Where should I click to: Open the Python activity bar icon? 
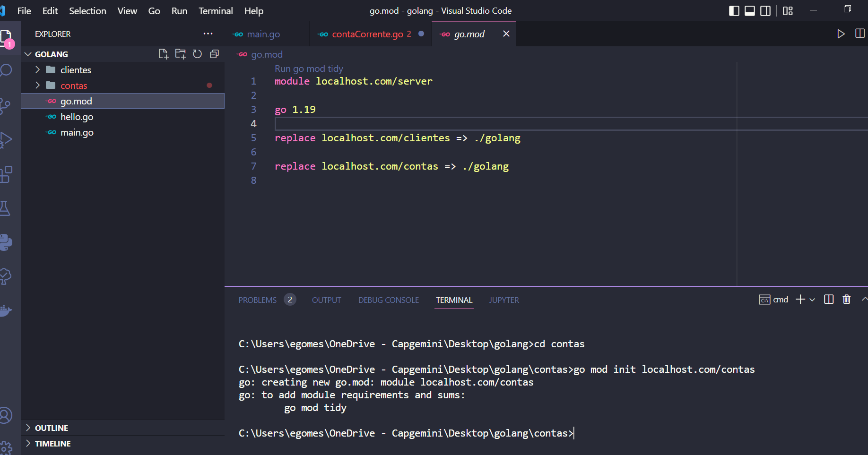pyautogui.click(x=6, y=242)
